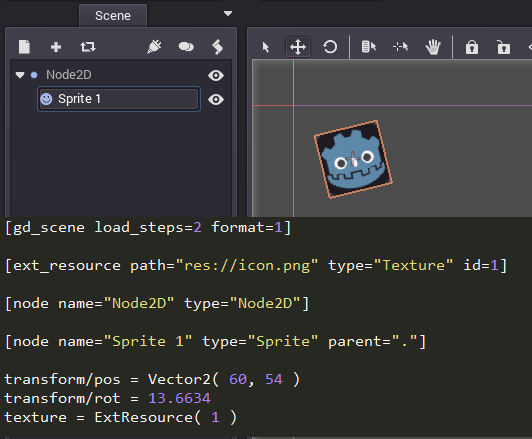Hide the Sprite 1 node
This screenshot has width=532, height=439.
click(216, 100)
